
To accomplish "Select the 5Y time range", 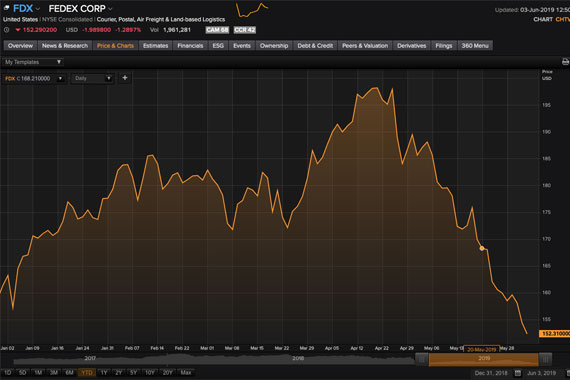I will click(134, 373).
